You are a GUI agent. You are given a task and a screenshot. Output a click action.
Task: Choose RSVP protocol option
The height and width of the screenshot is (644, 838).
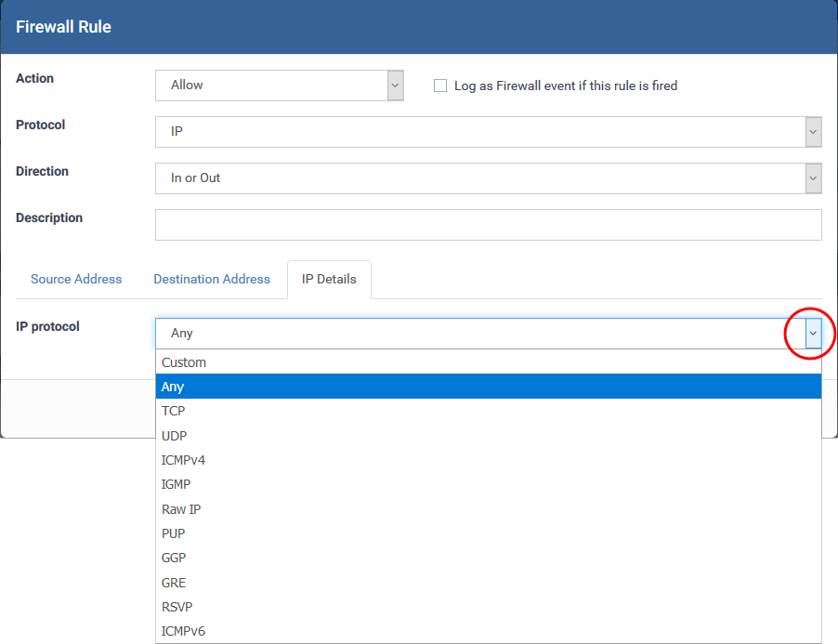pos(489,607)
